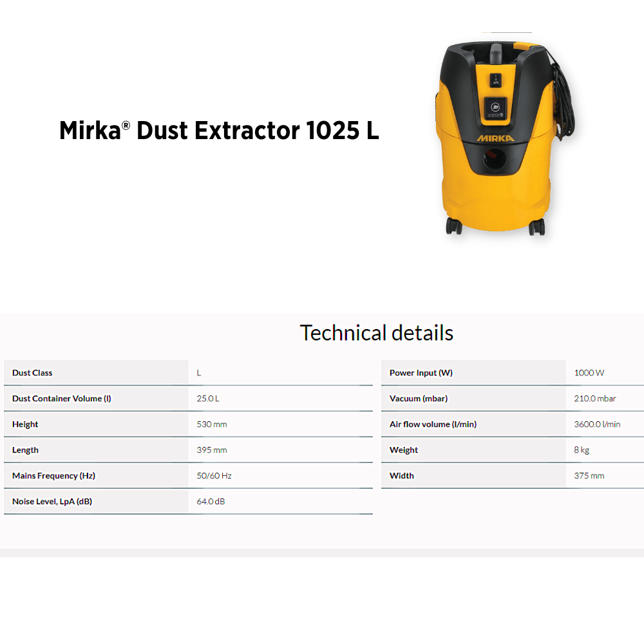Screen dimensions: 644x644
Task: Click the Length row label
Action: (25, 450)
